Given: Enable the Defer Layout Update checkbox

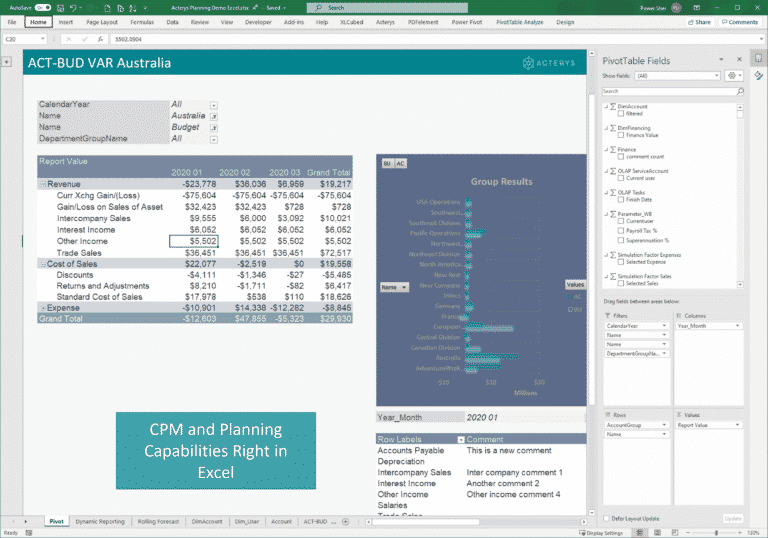Looking at the screenshot, I should pos(608,518).
